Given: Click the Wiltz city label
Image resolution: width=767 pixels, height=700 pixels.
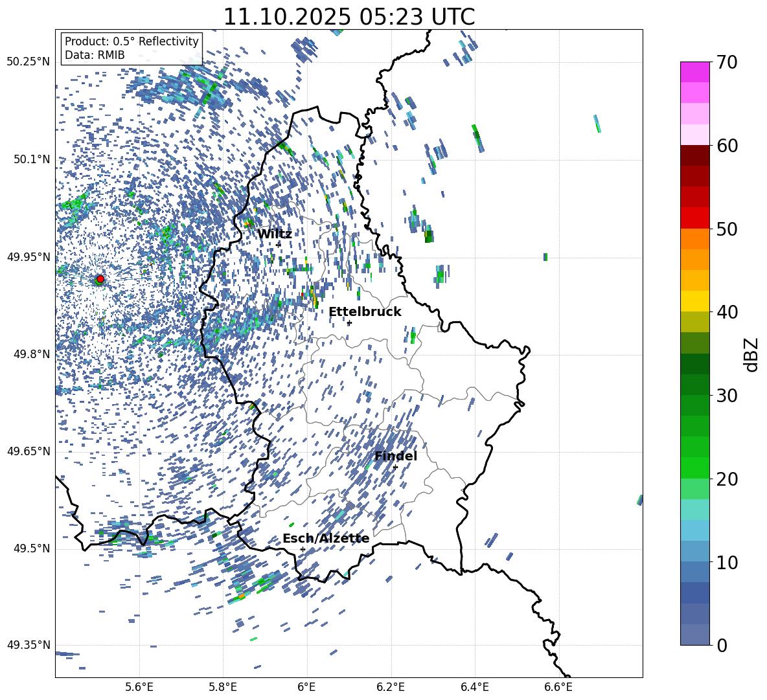Looking at the screenshot, I should (275, 234).
